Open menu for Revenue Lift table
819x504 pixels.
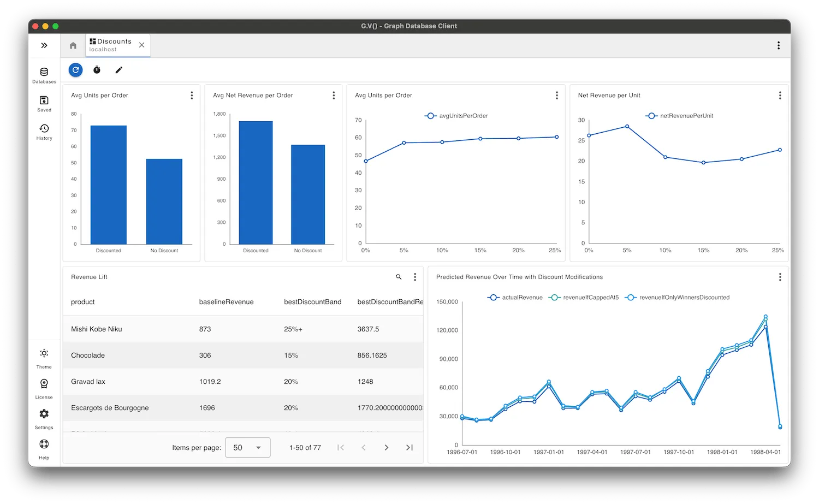[x=415, y=277]
